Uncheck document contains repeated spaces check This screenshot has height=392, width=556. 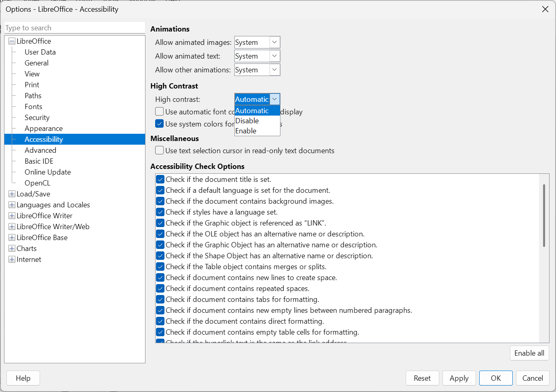160,289
